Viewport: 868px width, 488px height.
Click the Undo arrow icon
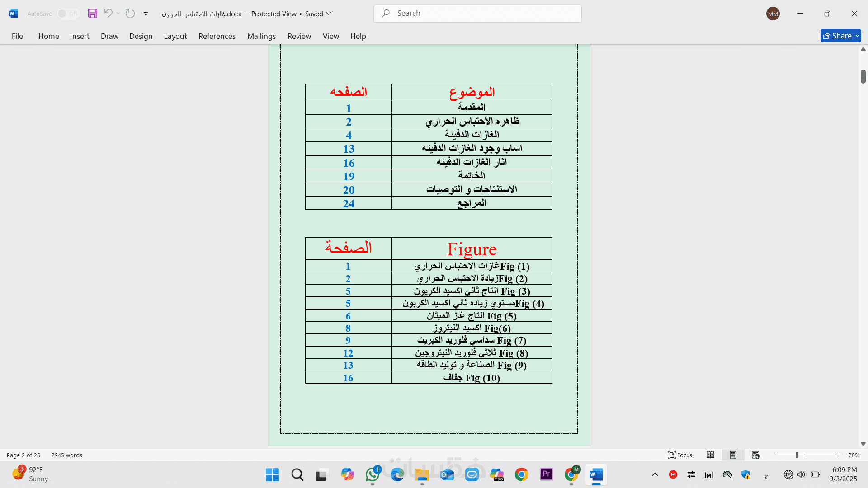tap(108, 14)
